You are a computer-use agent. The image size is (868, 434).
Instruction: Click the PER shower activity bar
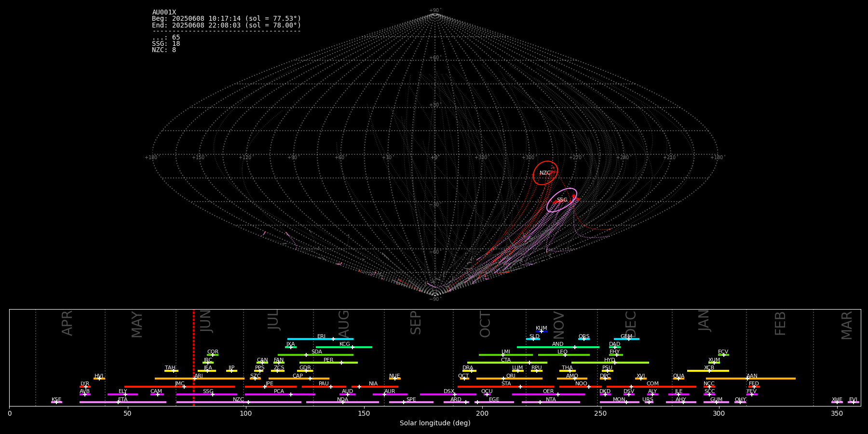pos(328,363)
